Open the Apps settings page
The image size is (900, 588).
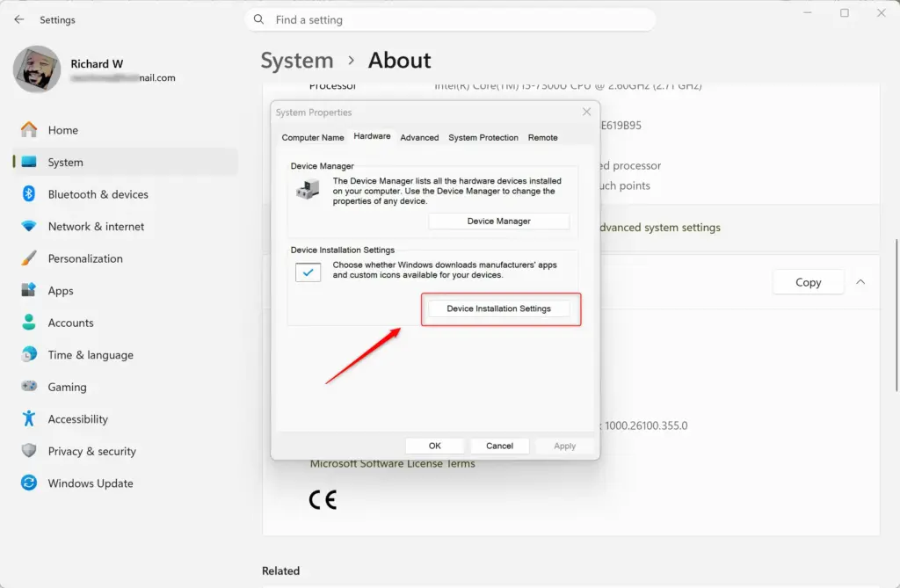click(125, 291)
